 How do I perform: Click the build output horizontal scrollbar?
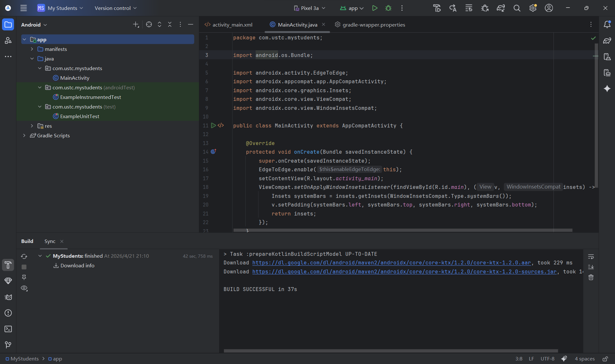391,351
